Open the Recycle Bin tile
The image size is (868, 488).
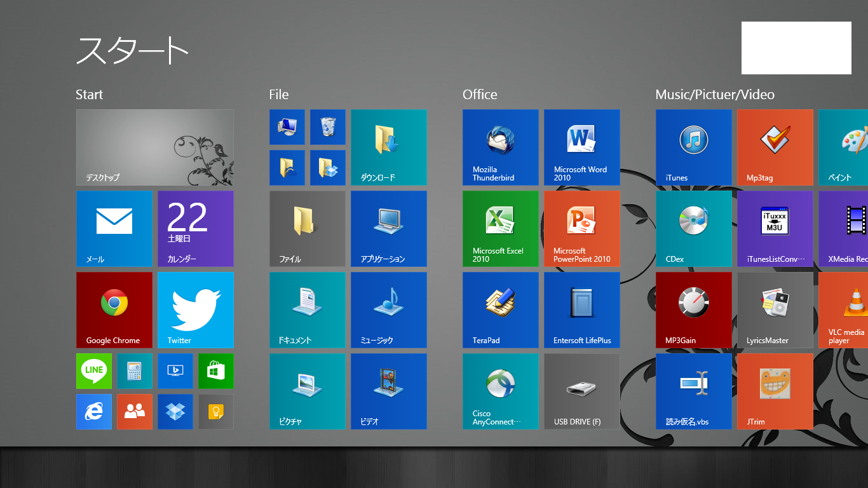point(328,127)
